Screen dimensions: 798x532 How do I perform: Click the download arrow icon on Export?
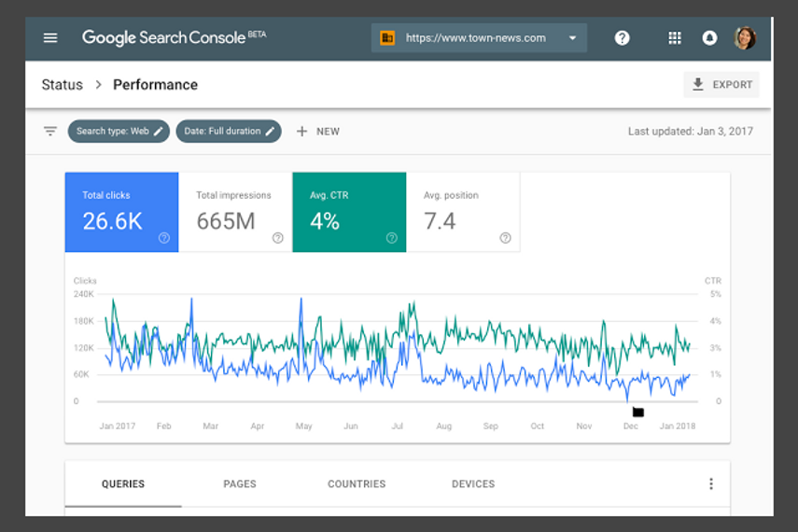[698, 85]
